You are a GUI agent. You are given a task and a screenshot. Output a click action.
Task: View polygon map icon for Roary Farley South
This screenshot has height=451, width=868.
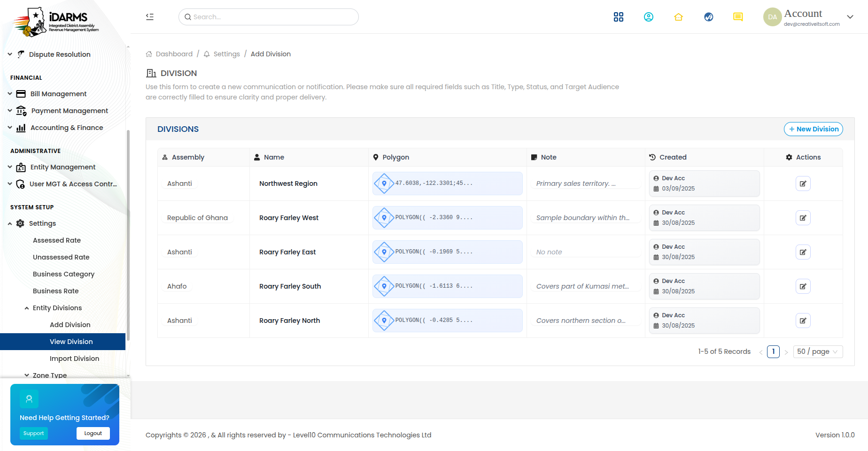click(x=384, y=286)
